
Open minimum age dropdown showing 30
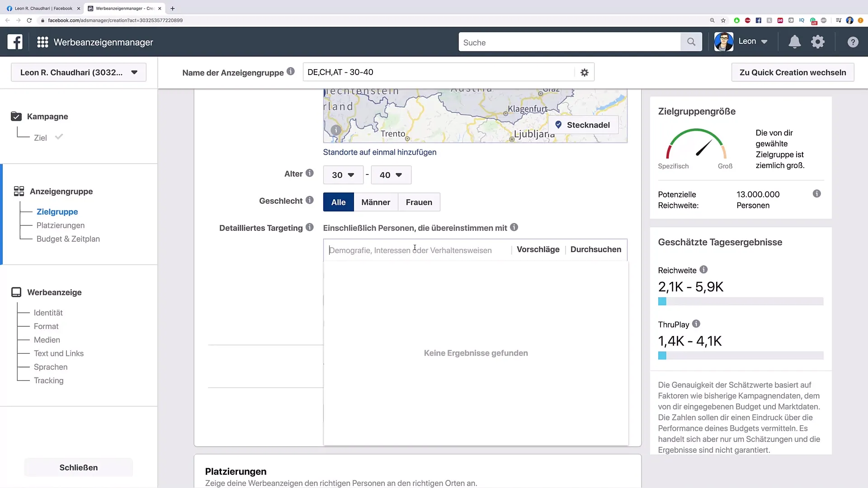pos(343,175)
